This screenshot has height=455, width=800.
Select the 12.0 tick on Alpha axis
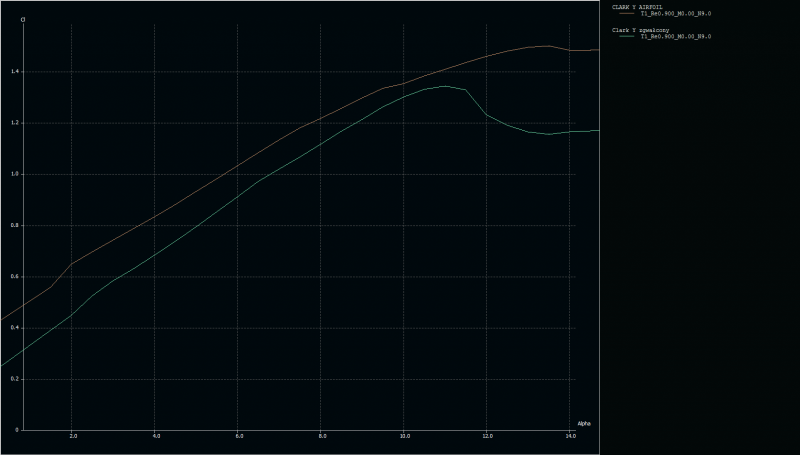click(487, 437)
